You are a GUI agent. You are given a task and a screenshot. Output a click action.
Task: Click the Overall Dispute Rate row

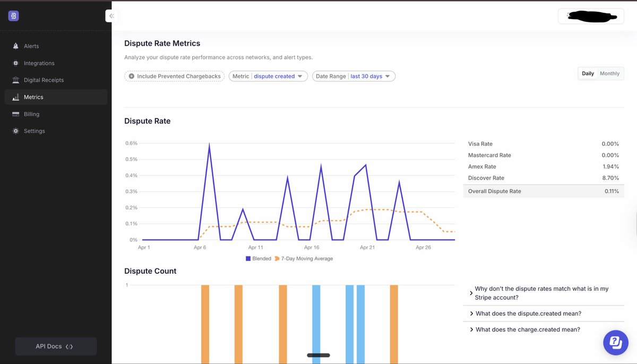coord(544,191)
